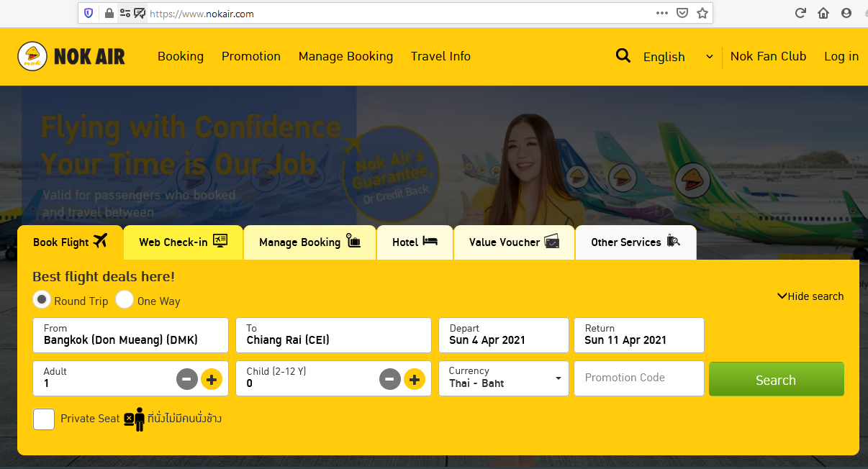Open the Manage Booking tab
The image size is (868, 469).
coord(310,242)
